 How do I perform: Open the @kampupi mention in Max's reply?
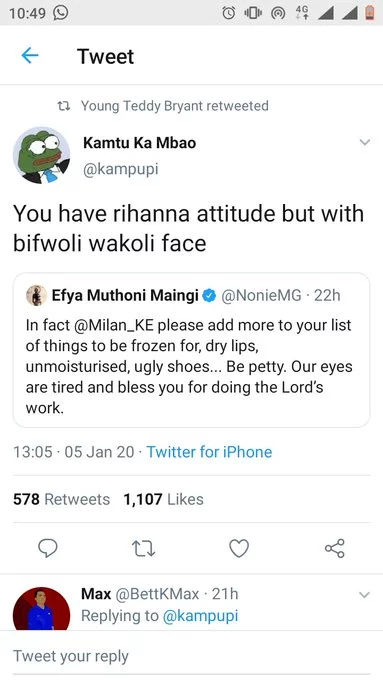click(200, 616)
